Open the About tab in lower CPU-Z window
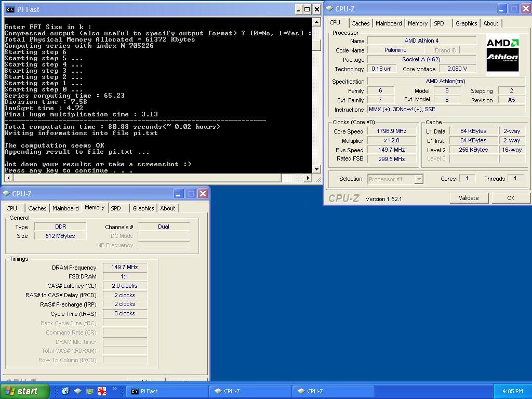The width and height of the screenshot is (532, 399). [x=168, y=208]
